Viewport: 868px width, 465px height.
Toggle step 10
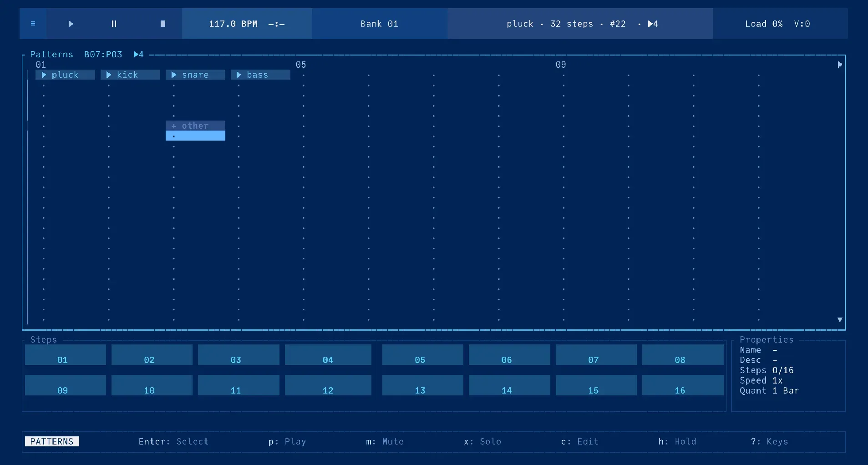pyautogui.click(x=152, y=385)
